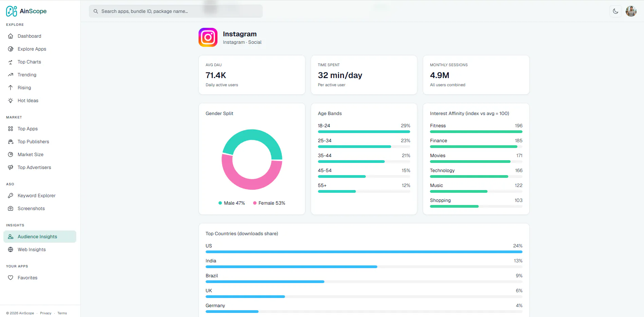Select the Trending menu item
Screen dimensions: 644x317
pyautogui.click(x=40, y=75)
